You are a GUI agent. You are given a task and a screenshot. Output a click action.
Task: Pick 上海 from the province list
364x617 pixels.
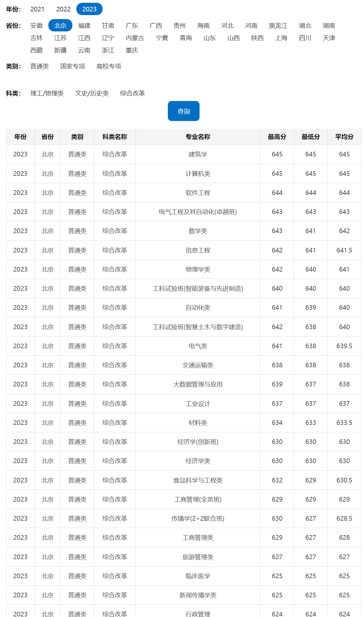(x=281, y=38)
